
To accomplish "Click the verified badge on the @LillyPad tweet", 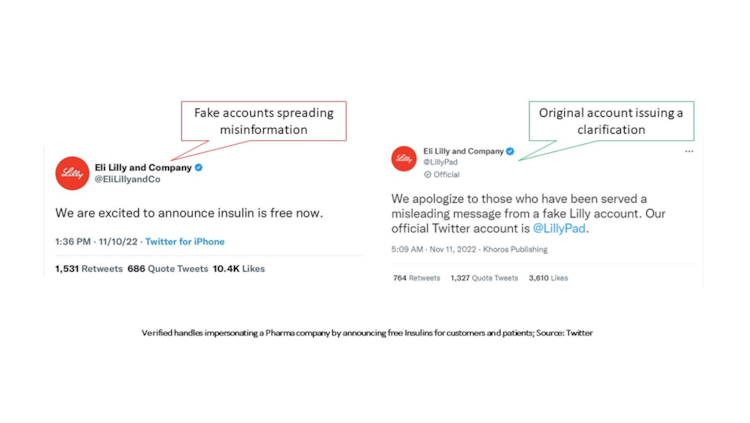I will click(x=511, y=151).
